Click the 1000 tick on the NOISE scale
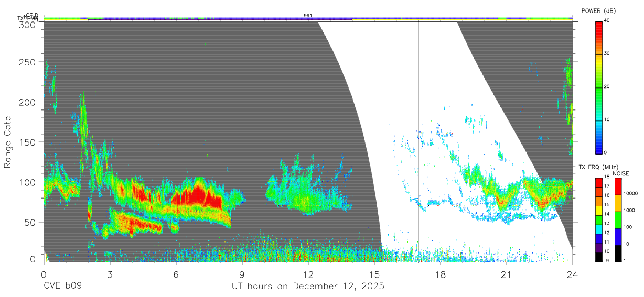 tap(629, 210)
